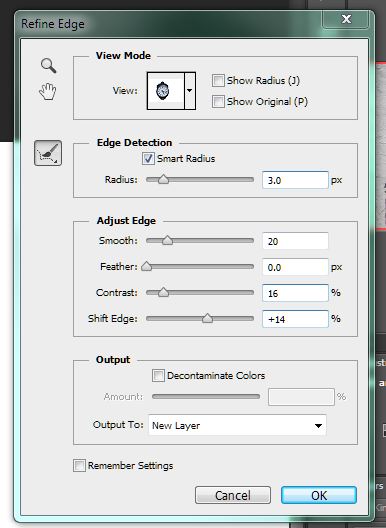Viewport: 386px width, 528px height.
Task: Click the Shift Edge field showing +14
Action: tap(295, 319)
